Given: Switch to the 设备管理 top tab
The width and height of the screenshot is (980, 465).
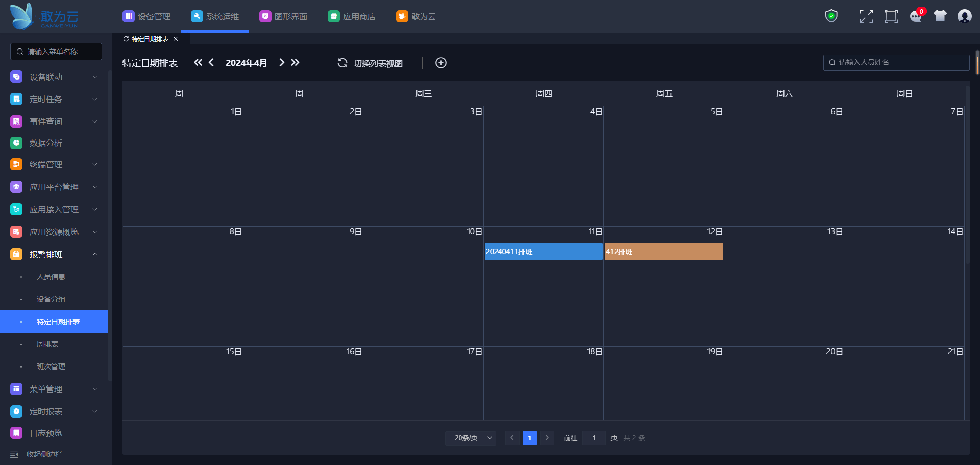Looking at the screenshot, I should [x=146, y=16].
